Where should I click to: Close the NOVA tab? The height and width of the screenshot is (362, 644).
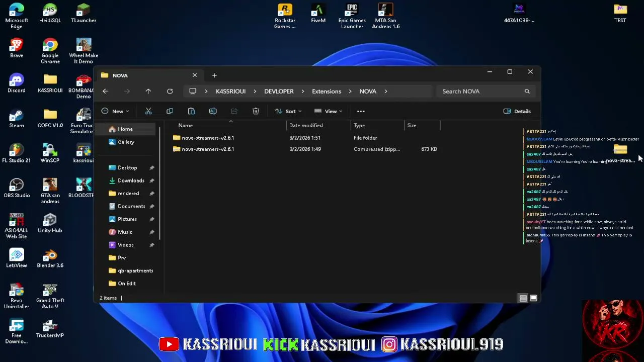pos(195,75)
